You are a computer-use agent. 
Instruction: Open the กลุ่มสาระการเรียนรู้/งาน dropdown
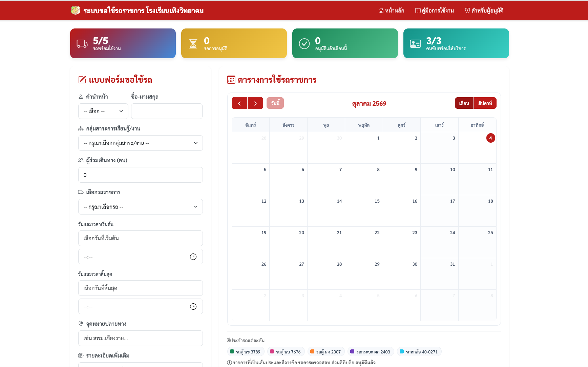point(141,143)
